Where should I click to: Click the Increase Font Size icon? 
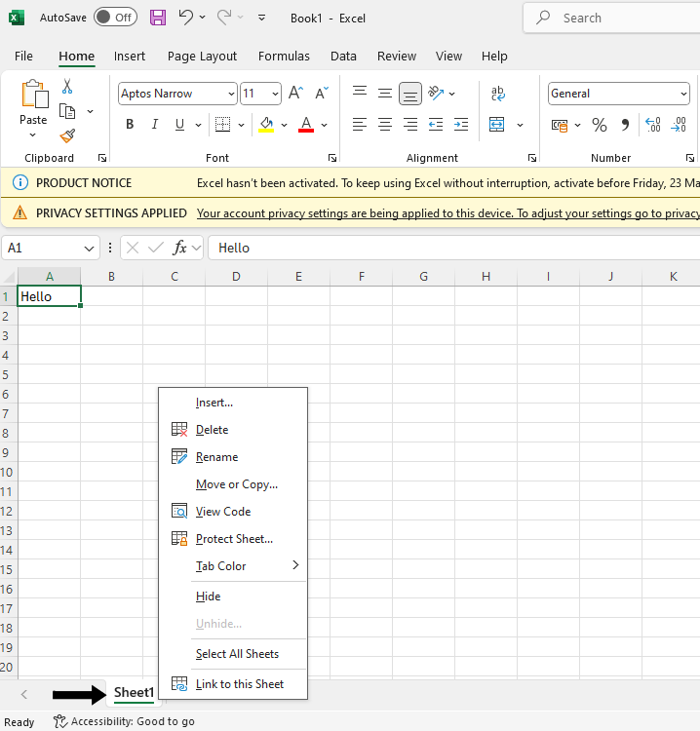(295, 94)
